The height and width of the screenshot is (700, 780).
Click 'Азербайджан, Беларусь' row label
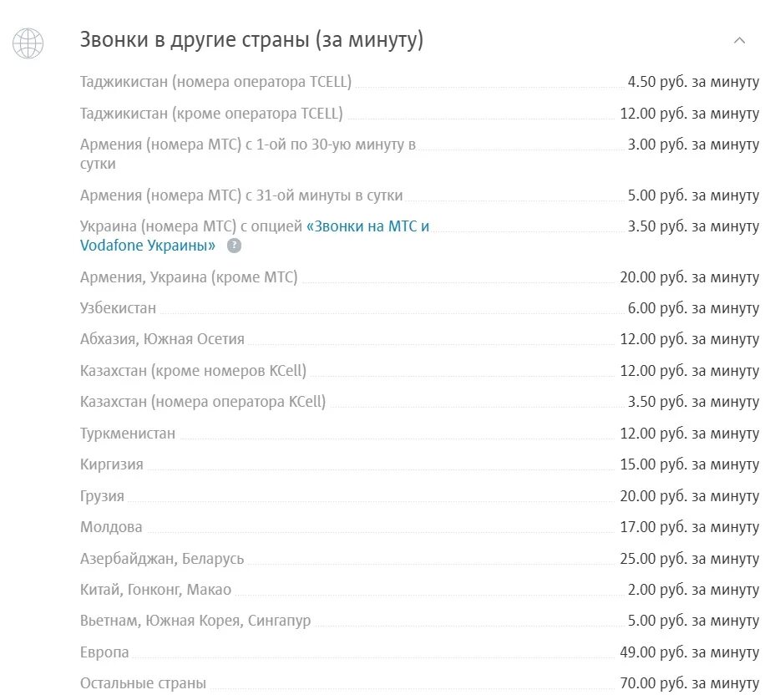[x=162, y=559]
